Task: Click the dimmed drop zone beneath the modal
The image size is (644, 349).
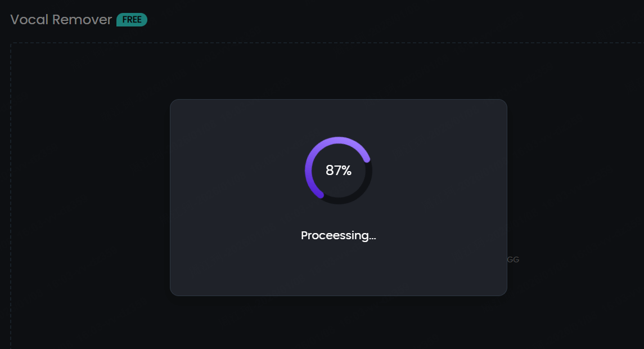Action: pos(338,324)
